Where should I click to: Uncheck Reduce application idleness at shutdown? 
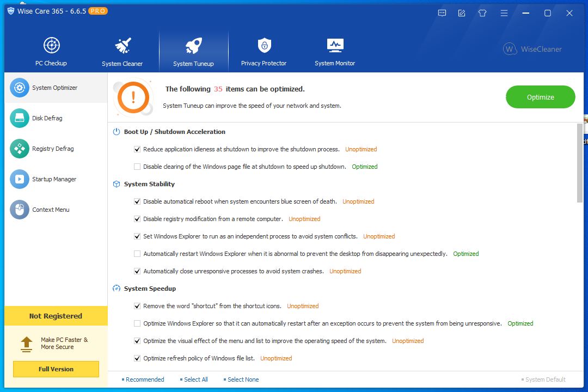pyautogui.click(x=137, y=149)
